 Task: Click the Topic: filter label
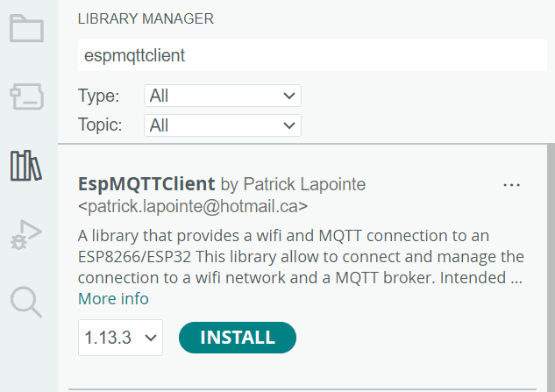pyautogui.click(x=101, y=125)
